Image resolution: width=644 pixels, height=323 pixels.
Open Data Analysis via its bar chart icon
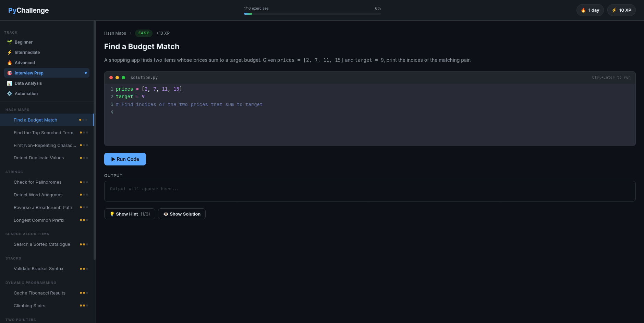pos(9,83)
